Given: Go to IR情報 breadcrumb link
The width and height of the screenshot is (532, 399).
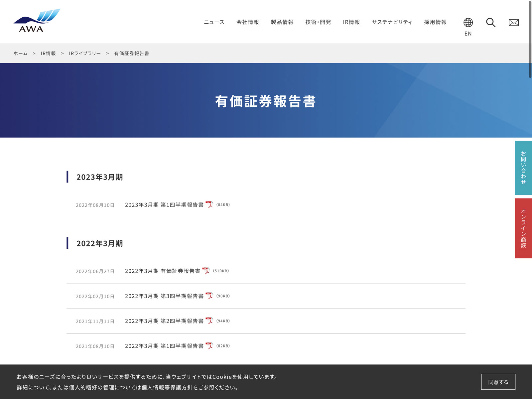Looking at the screenshot, I should click(x=48, y=53).
